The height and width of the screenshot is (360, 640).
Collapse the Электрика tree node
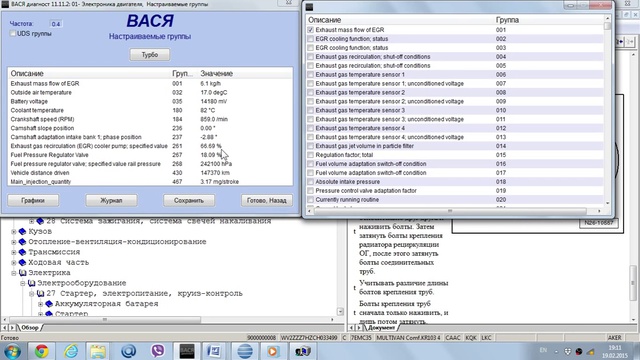coord(14,273)
